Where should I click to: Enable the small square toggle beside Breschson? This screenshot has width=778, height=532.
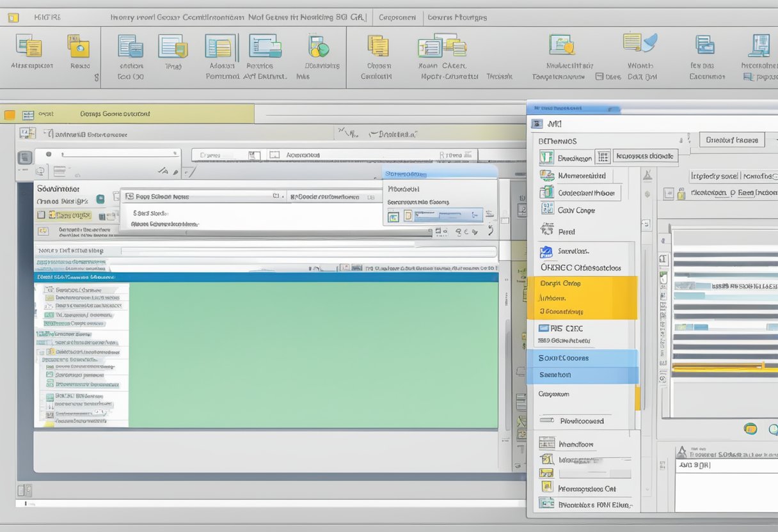click(602, 157)
